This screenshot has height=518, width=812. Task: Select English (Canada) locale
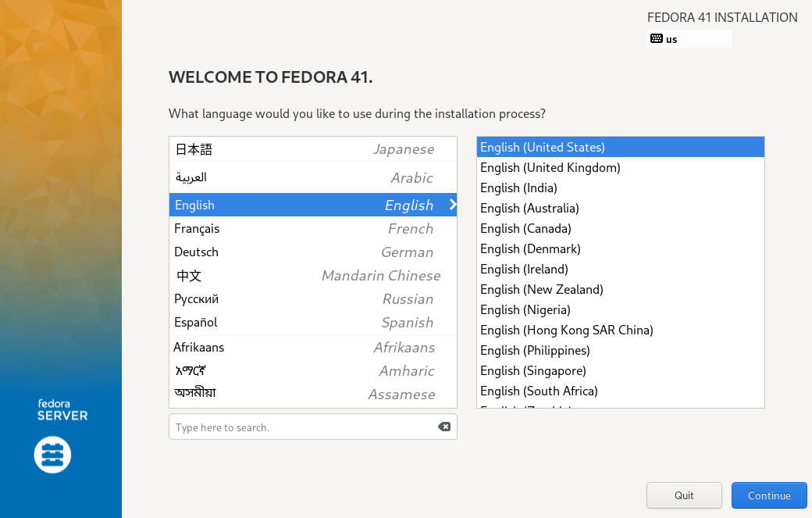pyautogui.click(x=621, y=228)
